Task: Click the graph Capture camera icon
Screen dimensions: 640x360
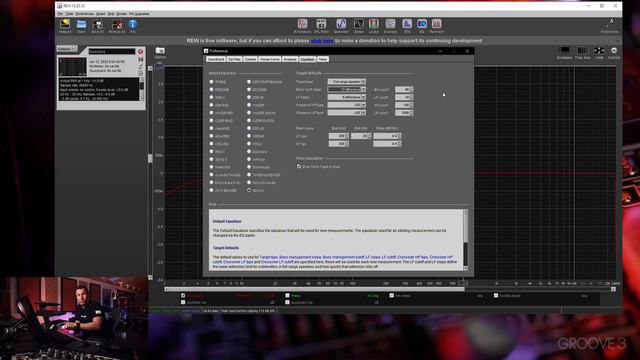Action: 160,51
